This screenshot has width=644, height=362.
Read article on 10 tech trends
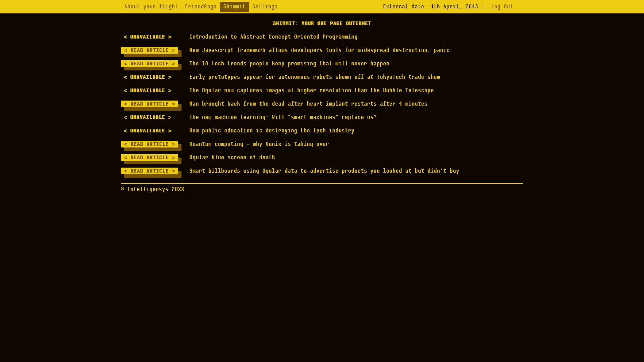[x=150, y=64]
